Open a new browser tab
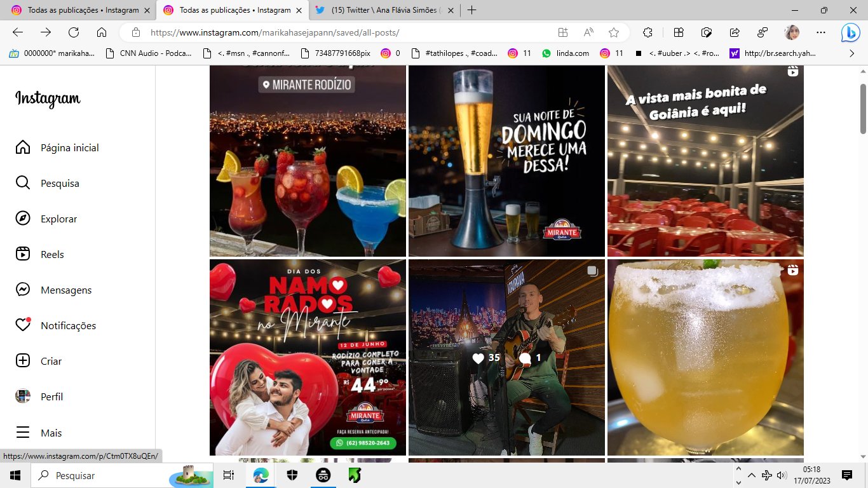Image resolution: width=868 pixels, height=488 pixels. pos(471,10)
